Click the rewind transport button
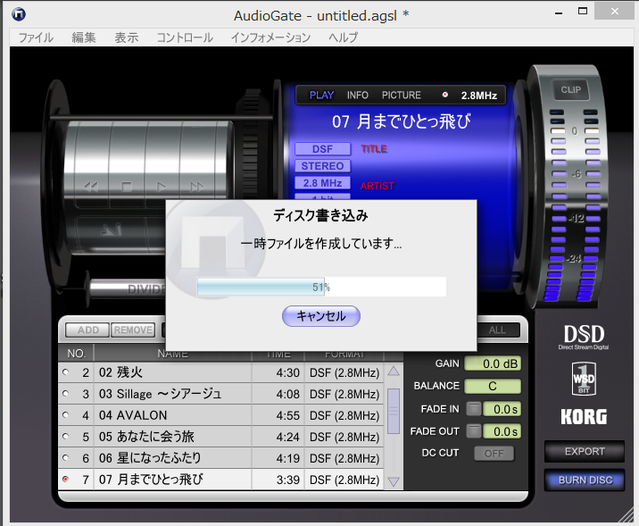This screenshot has width=639, height=526. (x=90, y=187)
